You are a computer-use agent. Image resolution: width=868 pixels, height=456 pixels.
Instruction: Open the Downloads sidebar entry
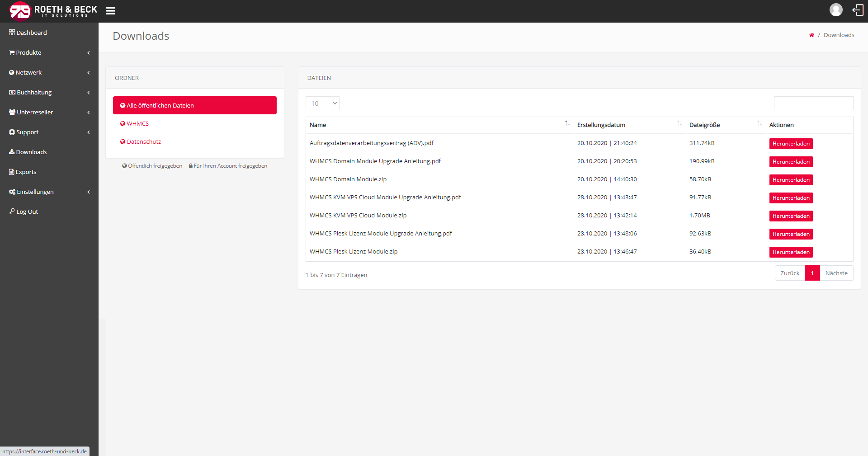pyautogui.click(x=31, y=152)
